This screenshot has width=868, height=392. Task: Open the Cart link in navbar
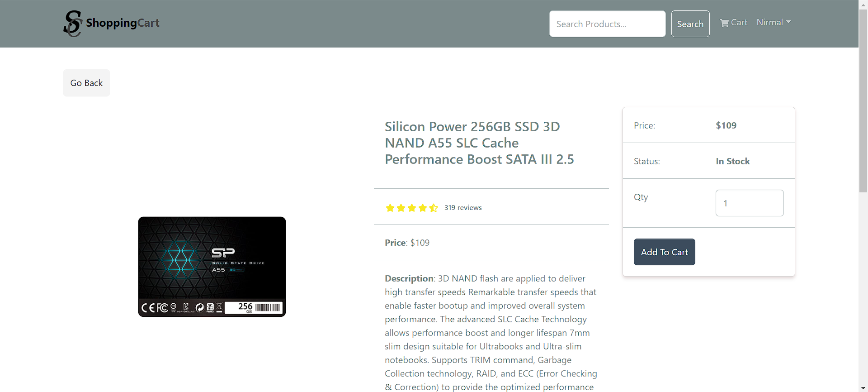tap(734, 23)
